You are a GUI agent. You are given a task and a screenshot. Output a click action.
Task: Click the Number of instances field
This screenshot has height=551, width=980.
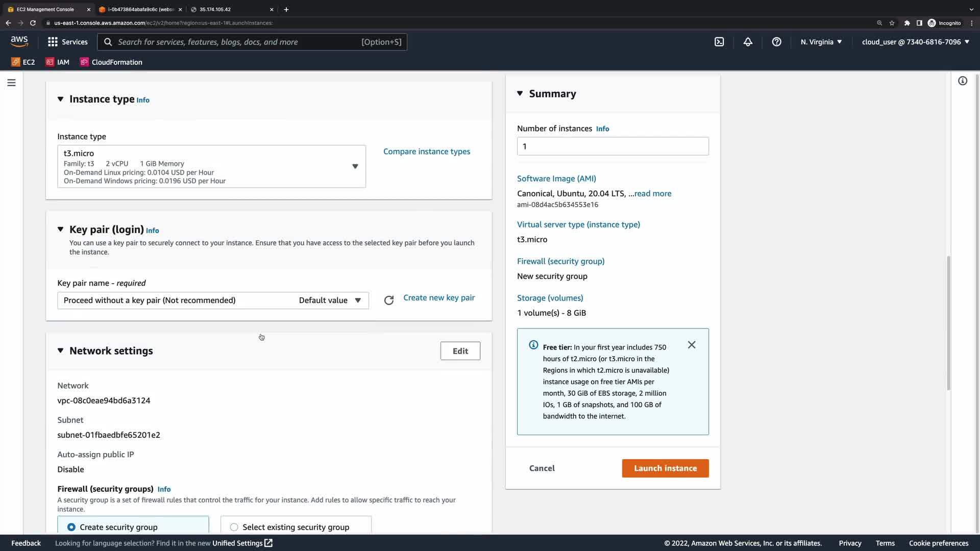[612, 146]
